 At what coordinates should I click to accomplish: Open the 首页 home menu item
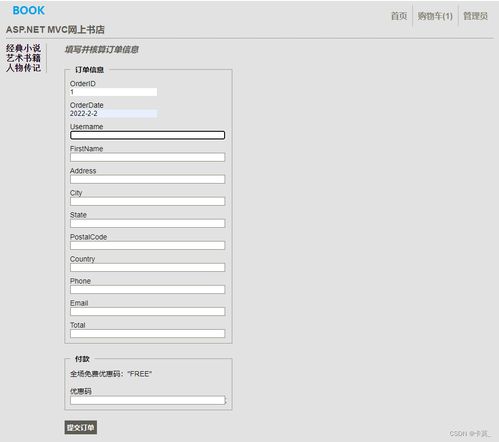[399, 16]
